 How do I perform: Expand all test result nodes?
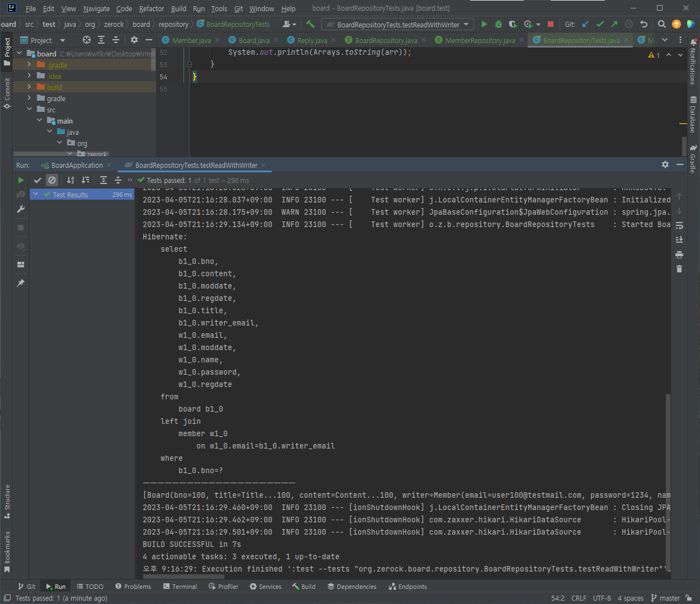pos(104,180)
